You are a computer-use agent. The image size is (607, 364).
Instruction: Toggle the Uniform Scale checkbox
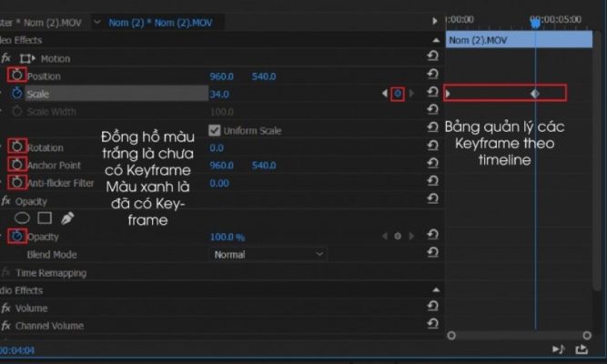click(x=216, y=130)
